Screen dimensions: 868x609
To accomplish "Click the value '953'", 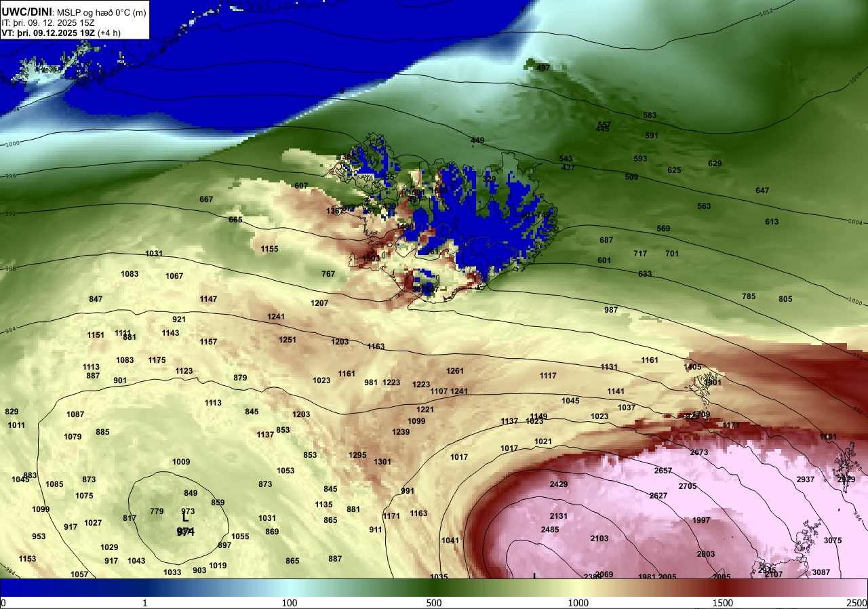I will click(x=39, y=536).
